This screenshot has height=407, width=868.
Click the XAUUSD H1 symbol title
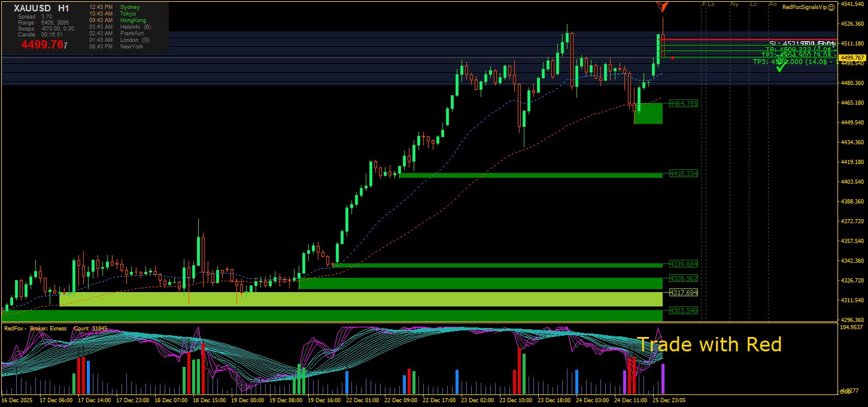click(41, 8)
